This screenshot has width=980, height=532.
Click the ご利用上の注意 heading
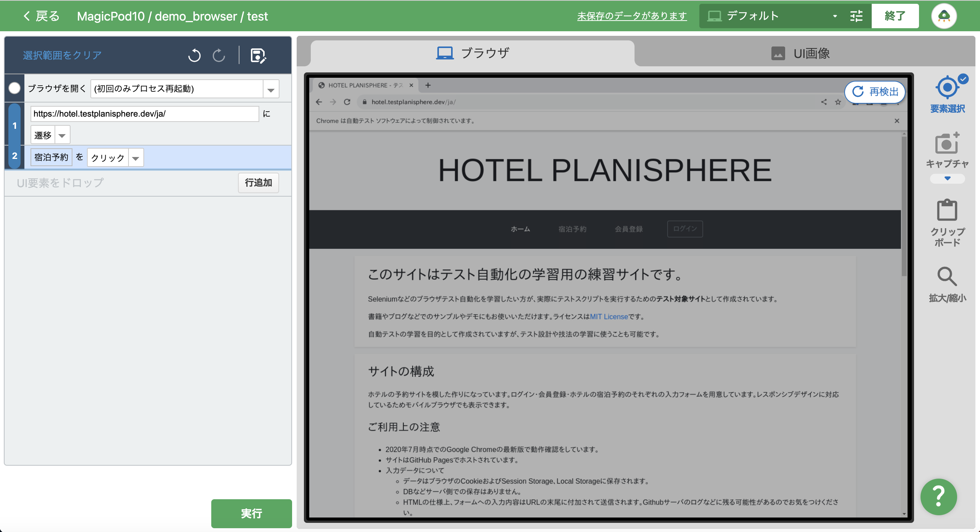tap(404, 427)
